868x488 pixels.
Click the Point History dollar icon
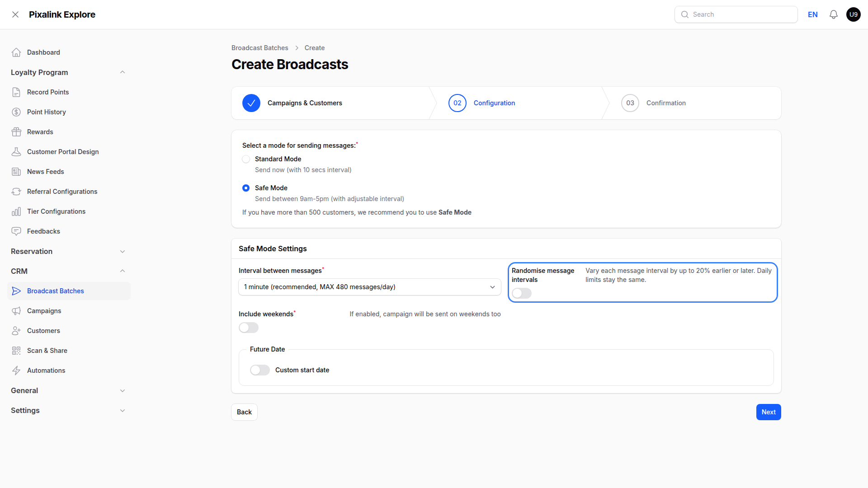coord(16,112)
